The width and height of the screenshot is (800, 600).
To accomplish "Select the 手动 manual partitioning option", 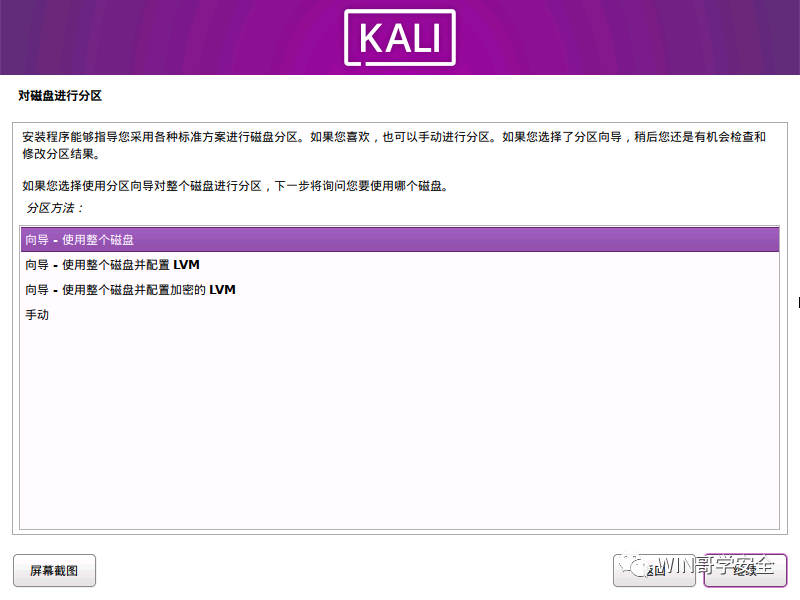I will 399,315.
